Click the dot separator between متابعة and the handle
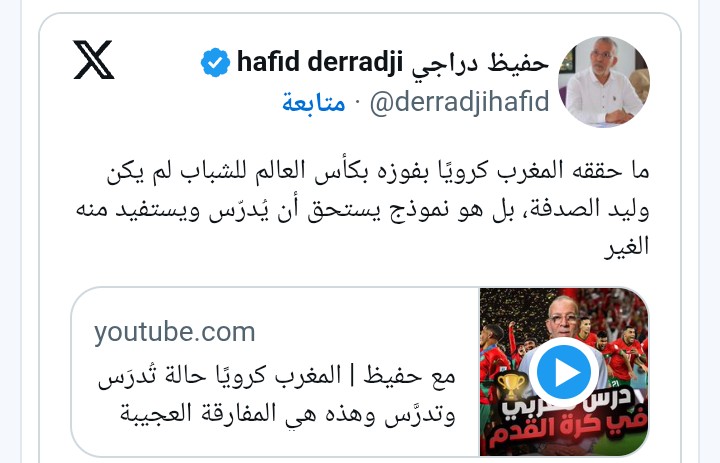 pyautogui.click(x=358, y=103)
